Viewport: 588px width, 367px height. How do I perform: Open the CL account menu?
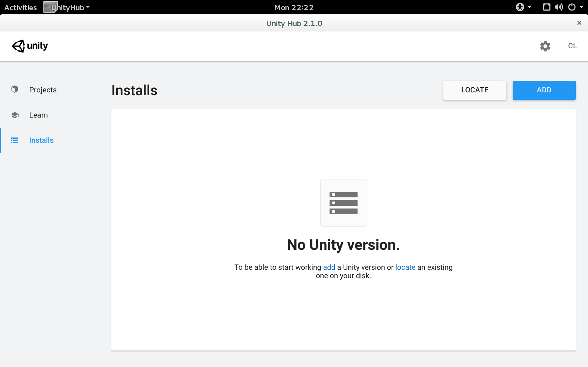[x=572, y=46]
